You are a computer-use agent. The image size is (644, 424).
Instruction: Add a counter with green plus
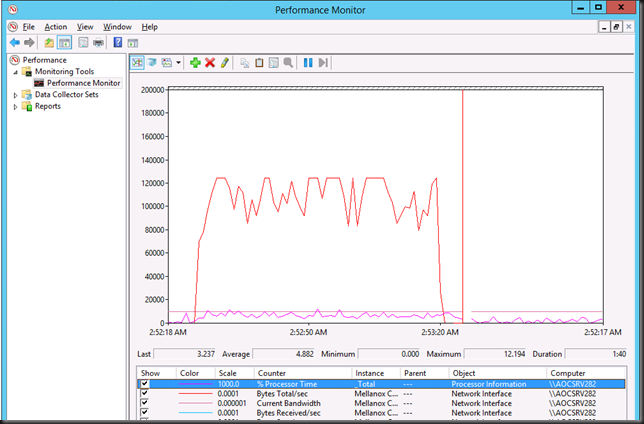coord(196,62)
